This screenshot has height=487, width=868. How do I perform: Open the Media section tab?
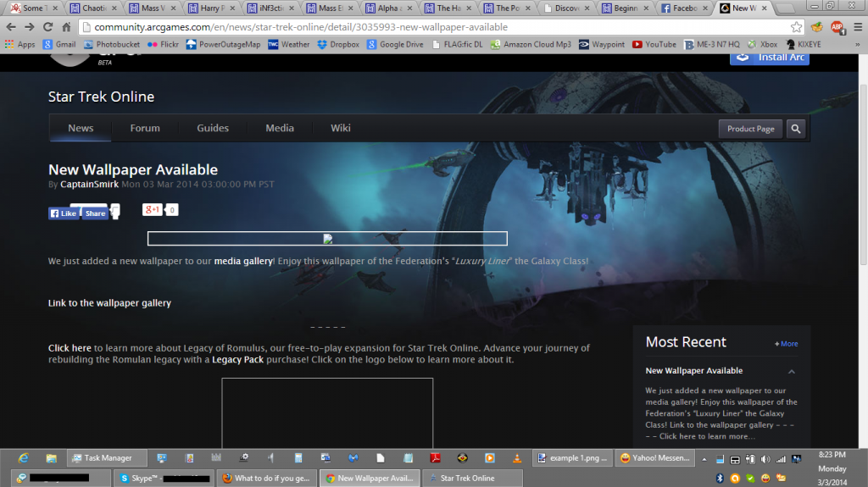[x=280, y=128]
